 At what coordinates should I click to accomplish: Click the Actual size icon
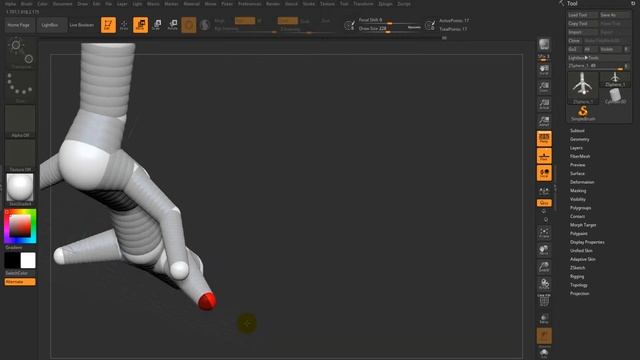tap(544, 104)
